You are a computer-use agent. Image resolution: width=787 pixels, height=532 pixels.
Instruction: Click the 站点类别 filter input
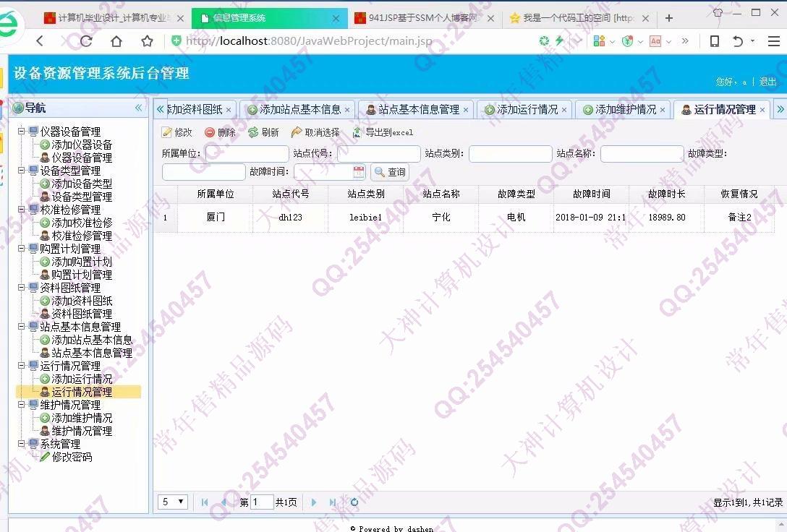tap(511, 153)
